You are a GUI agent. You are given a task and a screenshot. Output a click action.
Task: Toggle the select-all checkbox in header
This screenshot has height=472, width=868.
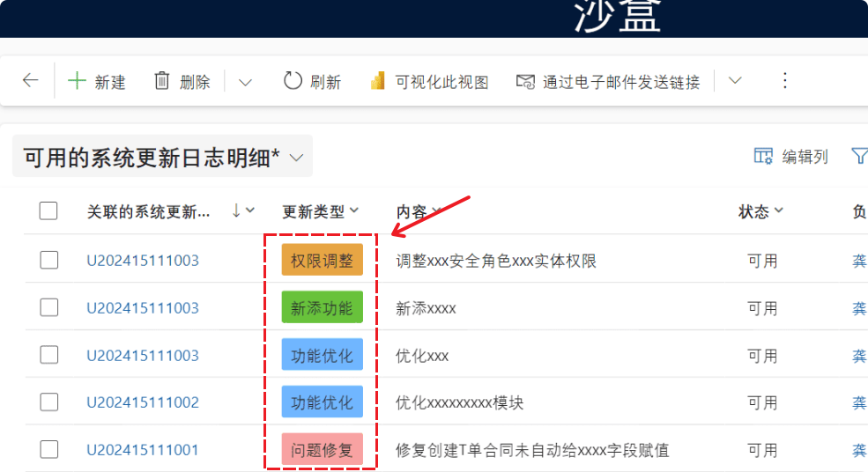coord(48,210)
